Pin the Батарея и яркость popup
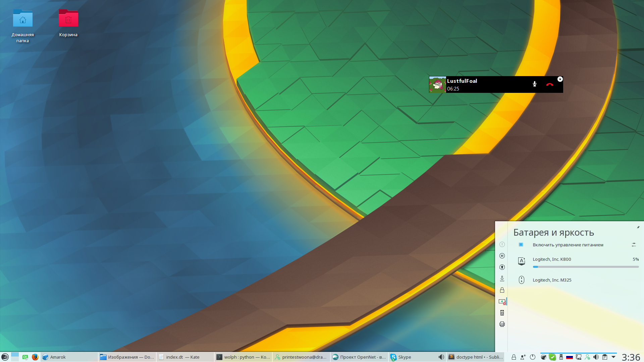 click(x=638, y=227)
